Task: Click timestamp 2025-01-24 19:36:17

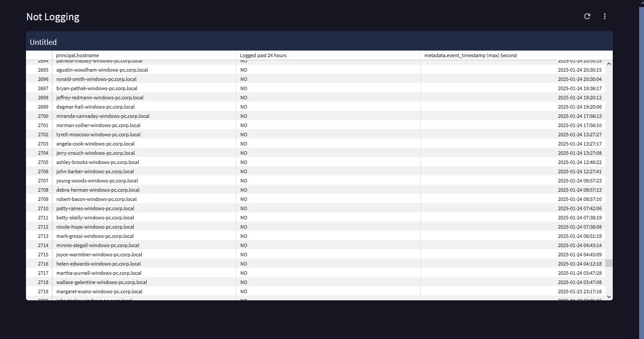Action: click(580, 88)
